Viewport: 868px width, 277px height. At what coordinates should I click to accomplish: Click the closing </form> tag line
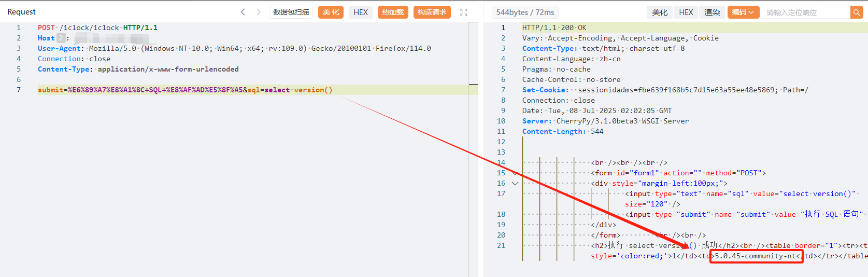606,235
